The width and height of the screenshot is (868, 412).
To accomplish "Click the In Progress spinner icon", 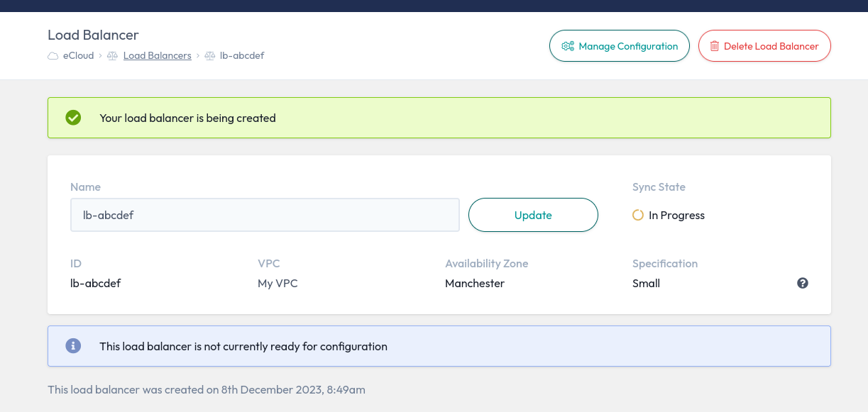I will point(638,215).
